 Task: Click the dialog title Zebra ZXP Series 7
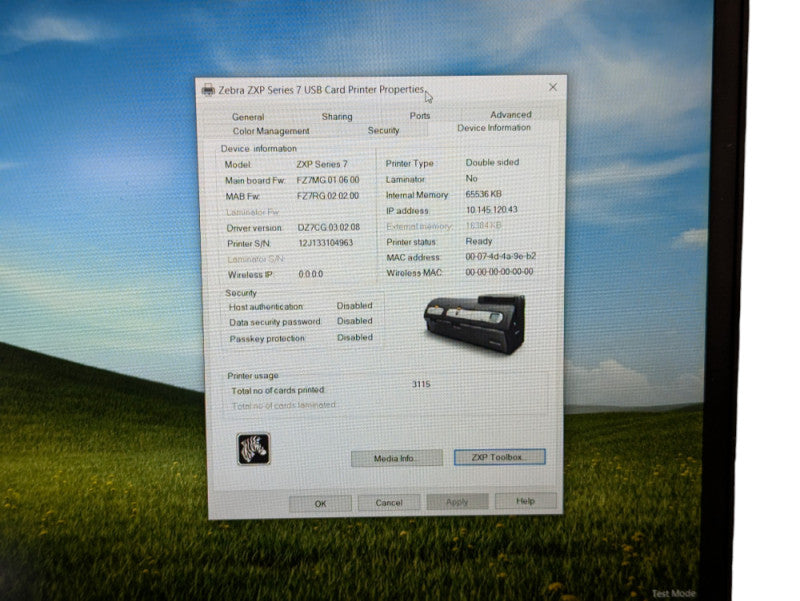(321, 90)
